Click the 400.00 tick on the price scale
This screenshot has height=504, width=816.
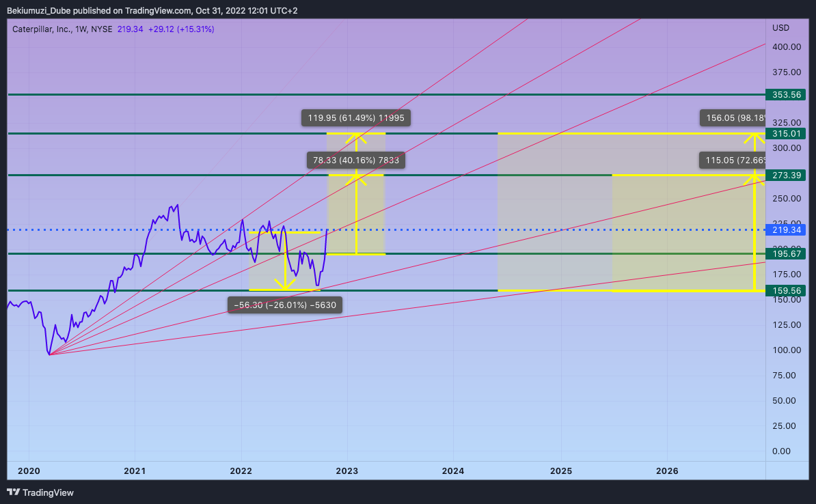(x=787, y=47)
